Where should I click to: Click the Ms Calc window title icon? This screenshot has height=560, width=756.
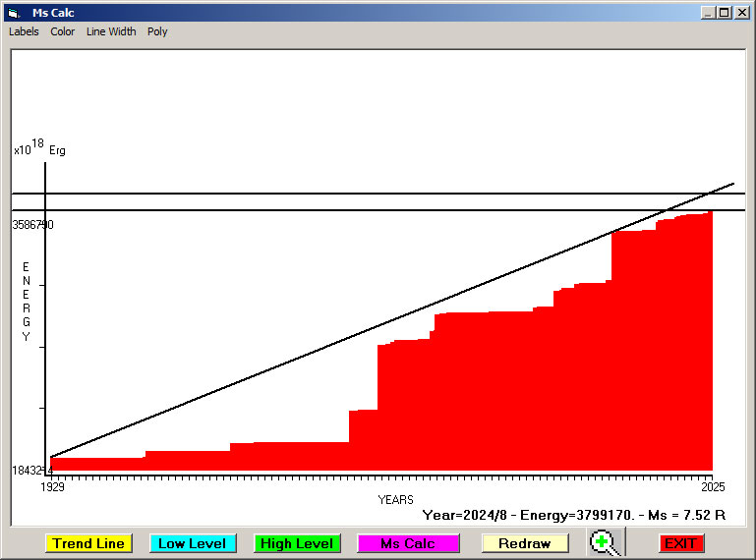pyautogui.click(x=14, y=13)
